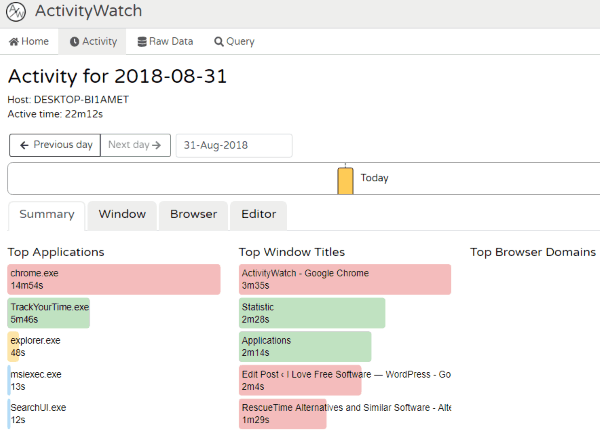Switch to the Window tab
This screenshot has height=432, width=600.
point(122,215)
